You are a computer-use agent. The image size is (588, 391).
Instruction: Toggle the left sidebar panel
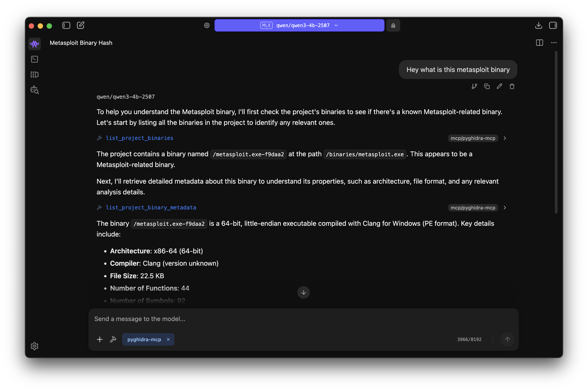coord(66,25)
